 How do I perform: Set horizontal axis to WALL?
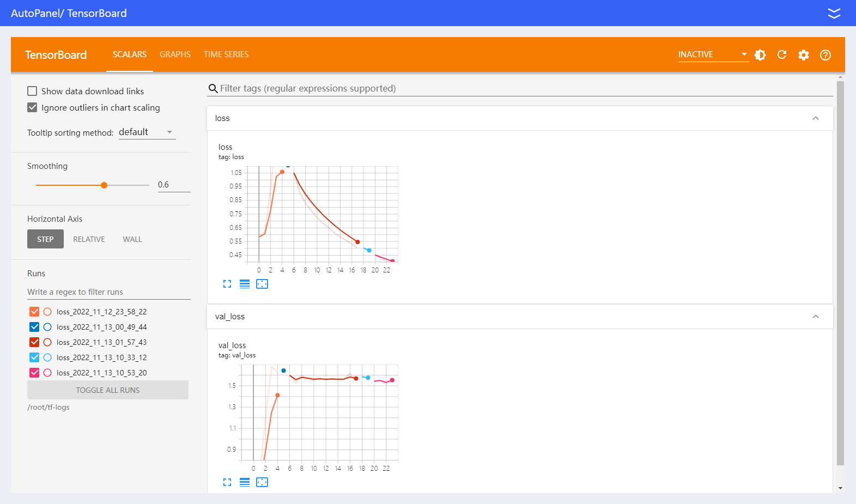click(132, 239)
